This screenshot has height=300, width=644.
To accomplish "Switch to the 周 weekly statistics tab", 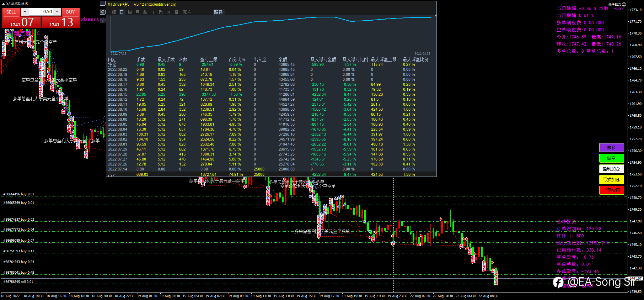I will 129,12.
